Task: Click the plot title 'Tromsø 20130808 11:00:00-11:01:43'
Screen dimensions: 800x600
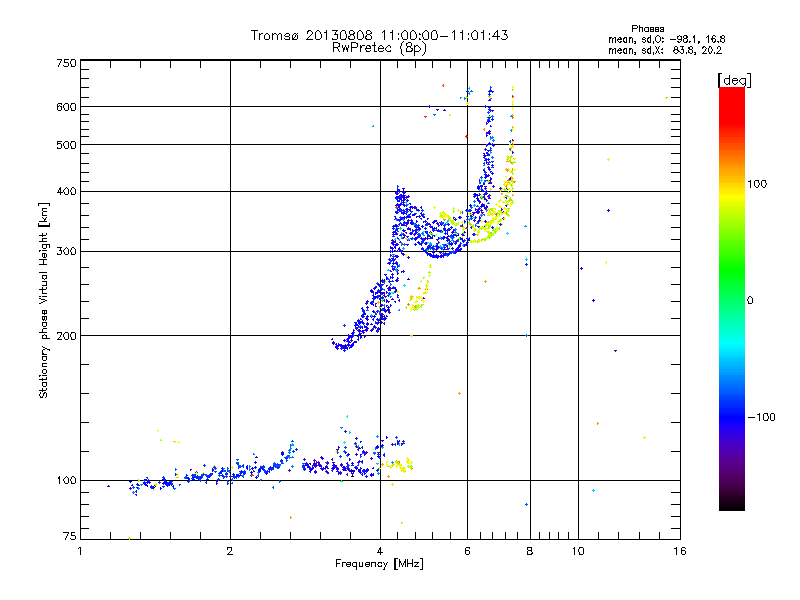Action: 379,35
